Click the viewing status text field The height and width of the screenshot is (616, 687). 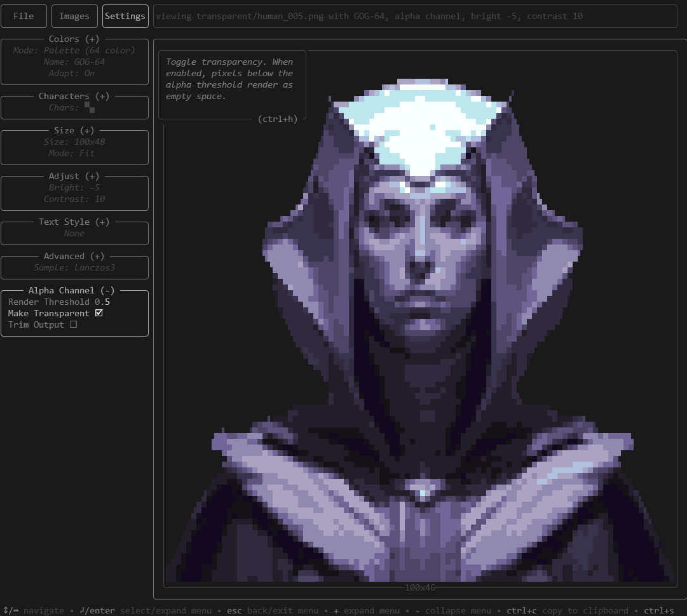(415, 17)
